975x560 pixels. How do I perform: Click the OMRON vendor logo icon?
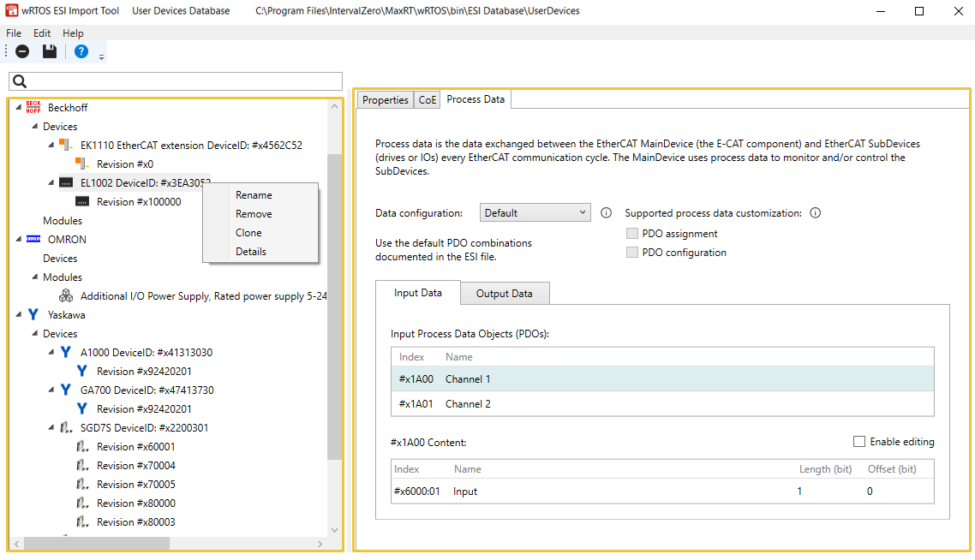[x=33, y=240]
